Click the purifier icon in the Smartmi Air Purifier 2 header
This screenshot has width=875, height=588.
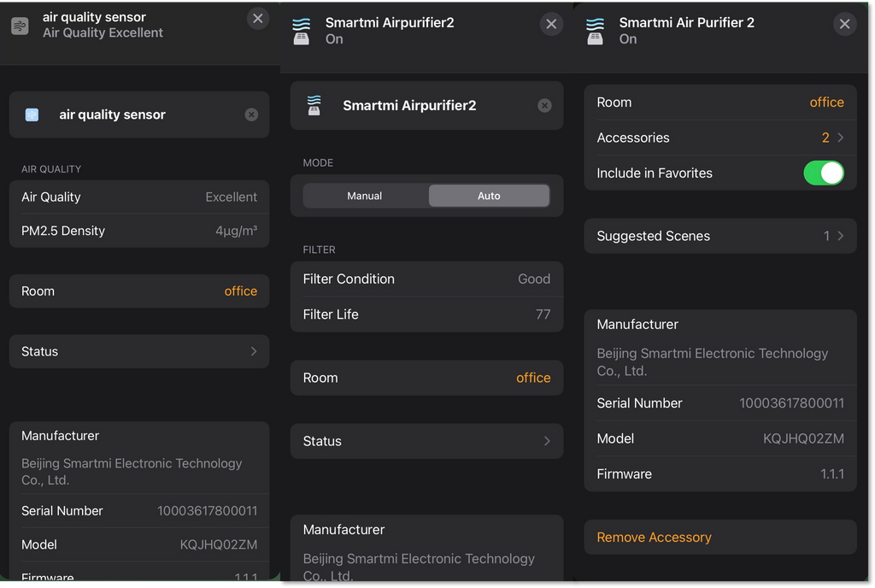tap(595, 32)
